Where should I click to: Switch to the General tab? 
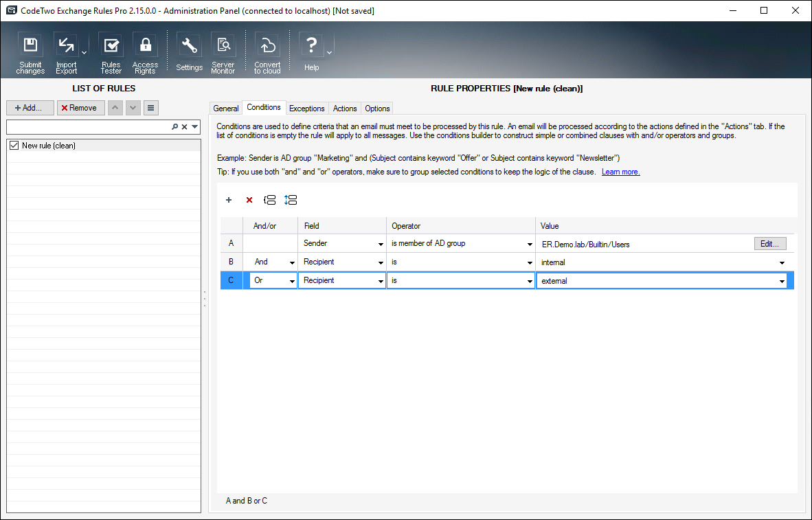click(x=226, y=109)
